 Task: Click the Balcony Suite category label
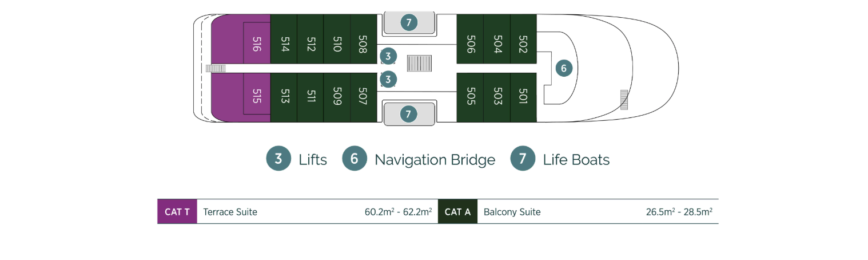(512, 212)
